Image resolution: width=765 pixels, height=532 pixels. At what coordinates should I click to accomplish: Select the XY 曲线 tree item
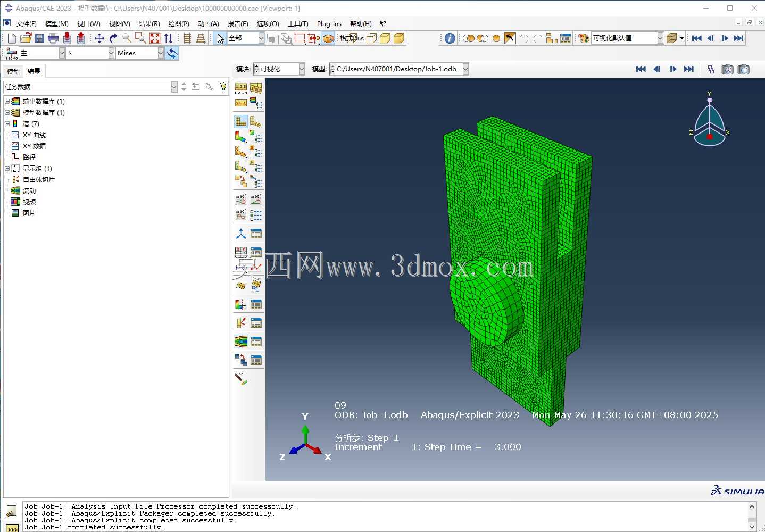[x=34, y=135]
